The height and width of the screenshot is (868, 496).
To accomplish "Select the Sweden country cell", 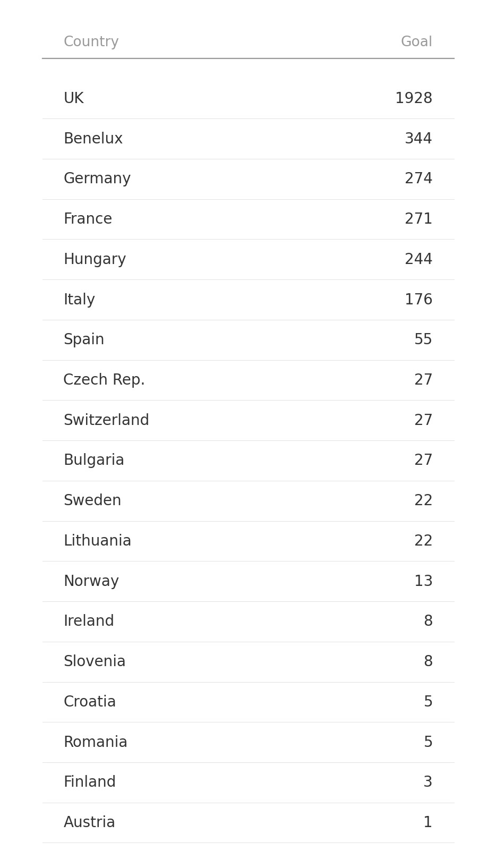I will 92,501.
